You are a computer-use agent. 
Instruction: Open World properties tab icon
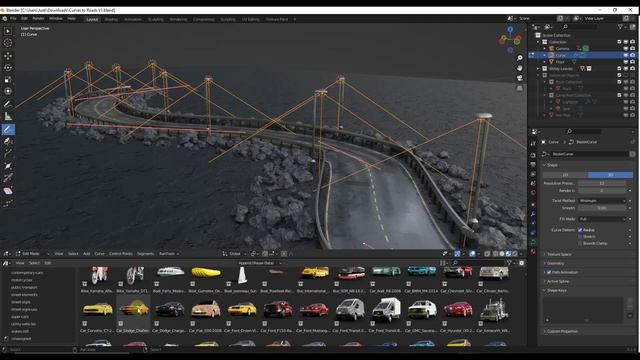click(x=533, y=193)
